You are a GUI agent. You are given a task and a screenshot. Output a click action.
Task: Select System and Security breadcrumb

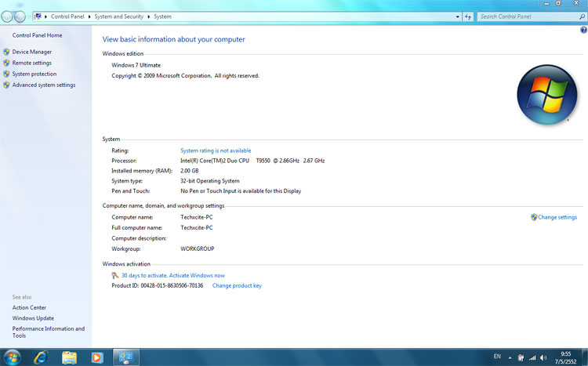(x=119, y=16)
